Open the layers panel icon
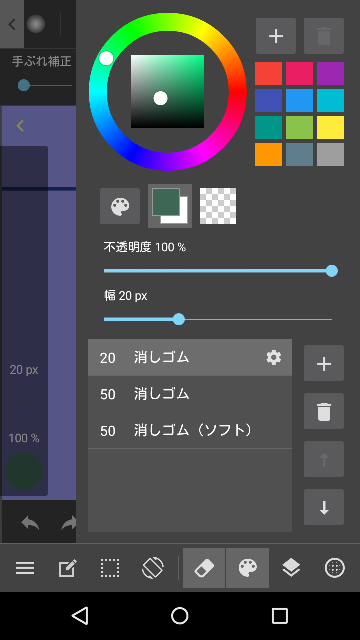360x640 pixels. click(x=291, y=568)
